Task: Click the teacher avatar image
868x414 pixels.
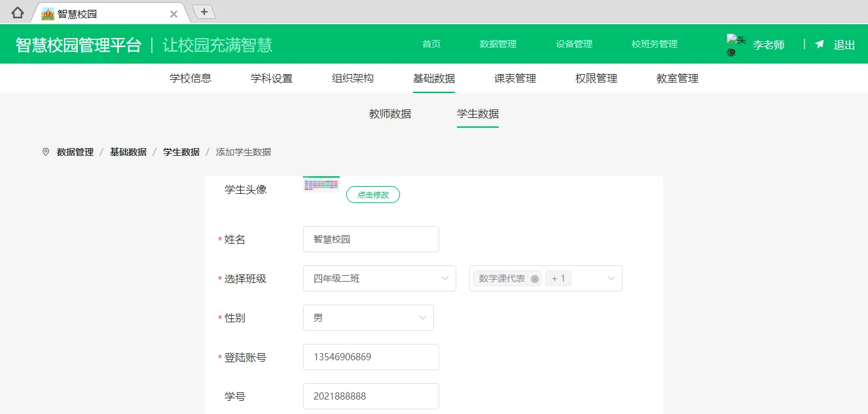Action: tap(736, 45)
